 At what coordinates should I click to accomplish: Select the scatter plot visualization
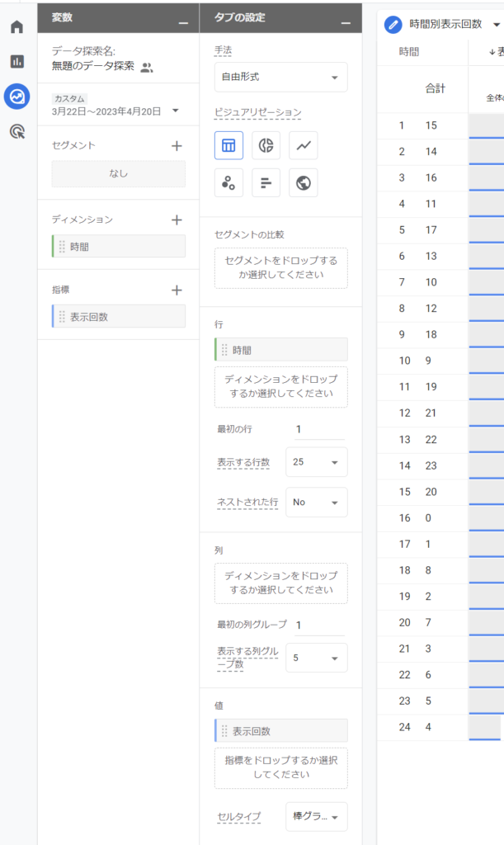tap(228, 183)
